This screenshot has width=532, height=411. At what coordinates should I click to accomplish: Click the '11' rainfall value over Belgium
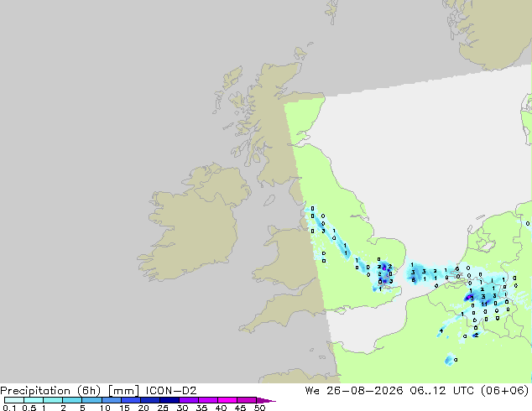pos(484,304)
